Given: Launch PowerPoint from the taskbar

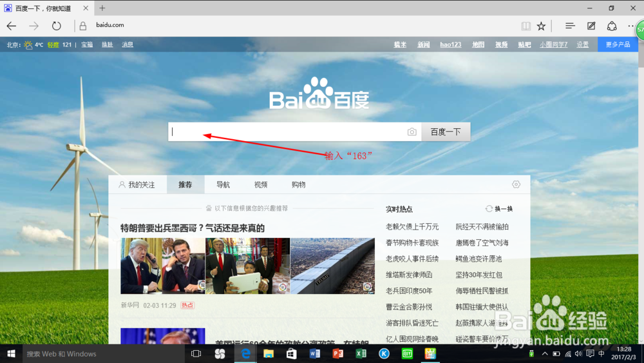Looking at the screenshot, I should click(337, 353).
